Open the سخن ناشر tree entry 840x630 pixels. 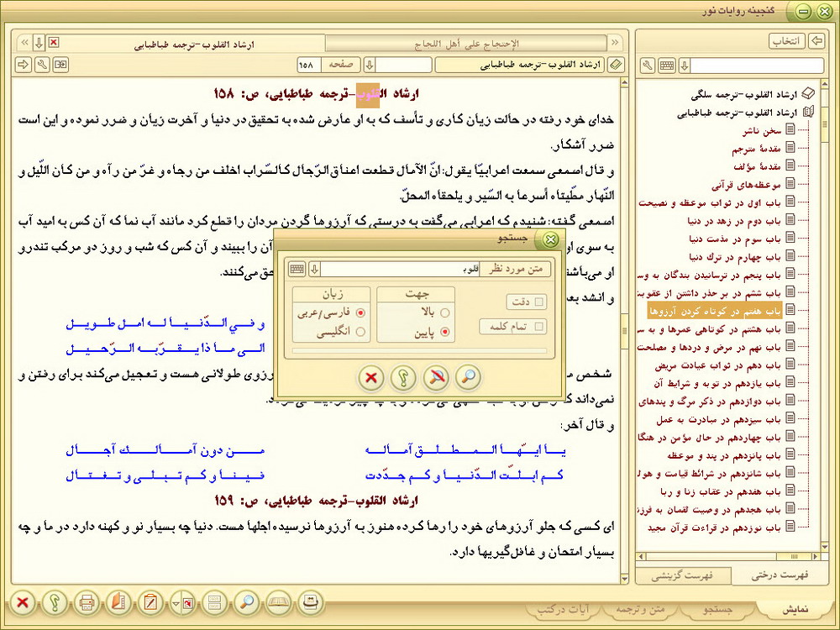[762, 131]
